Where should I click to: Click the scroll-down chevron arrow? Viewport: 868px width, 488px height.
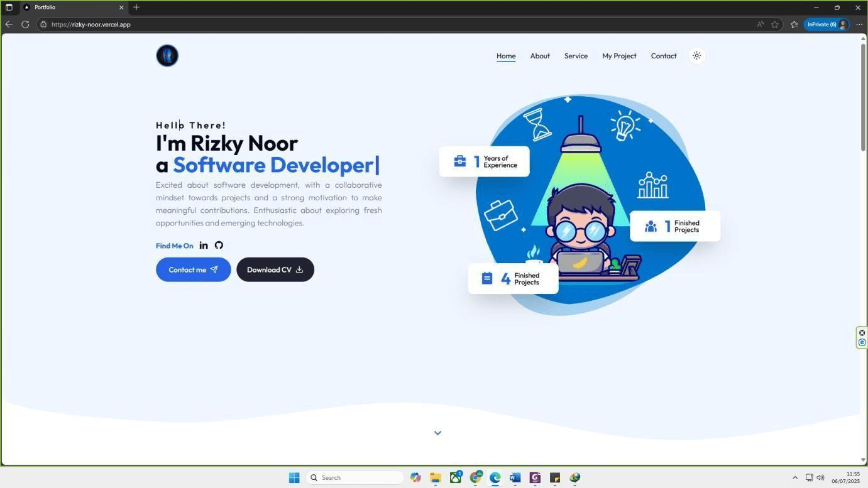point(438,433)
